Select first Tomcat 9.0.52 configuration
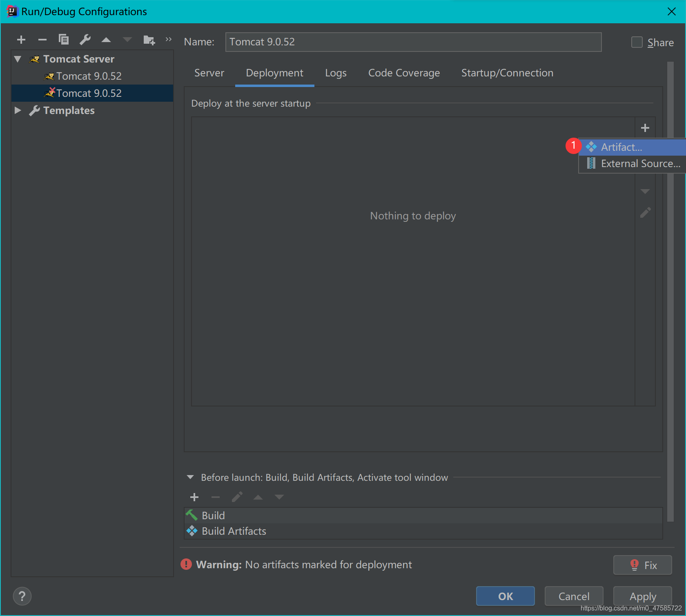Screen dimensions: 686x616 point(89,76)
